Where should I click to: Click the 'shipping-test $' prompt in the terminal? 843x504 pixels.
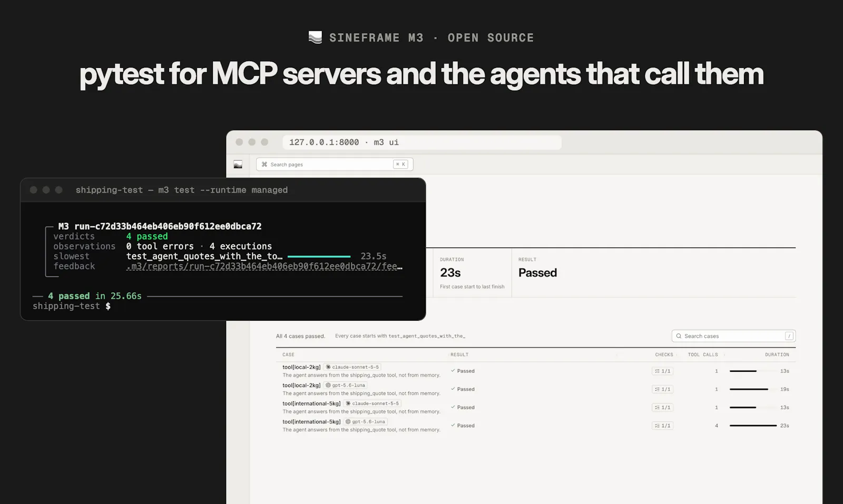(x=72, y=306)
